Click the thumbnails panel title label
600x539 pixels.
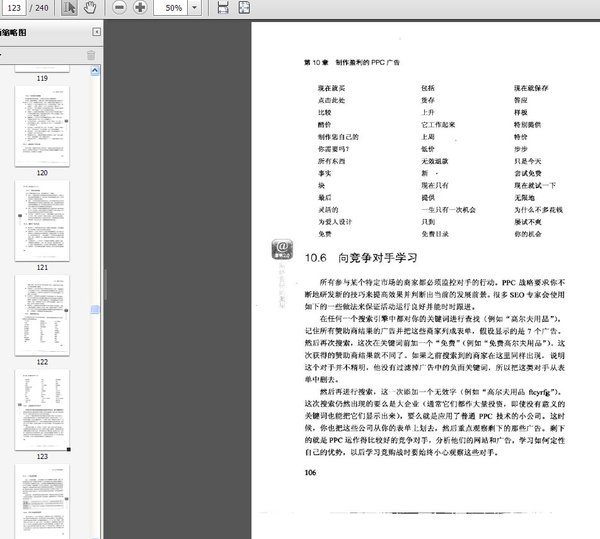[x=13, y=33]
